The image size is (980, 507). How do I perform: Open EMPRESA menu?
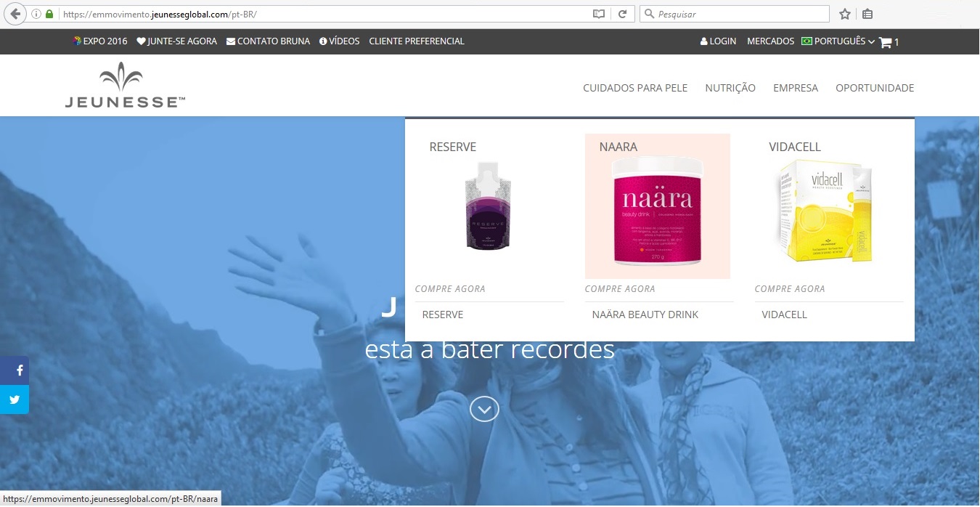click(796, 88)
